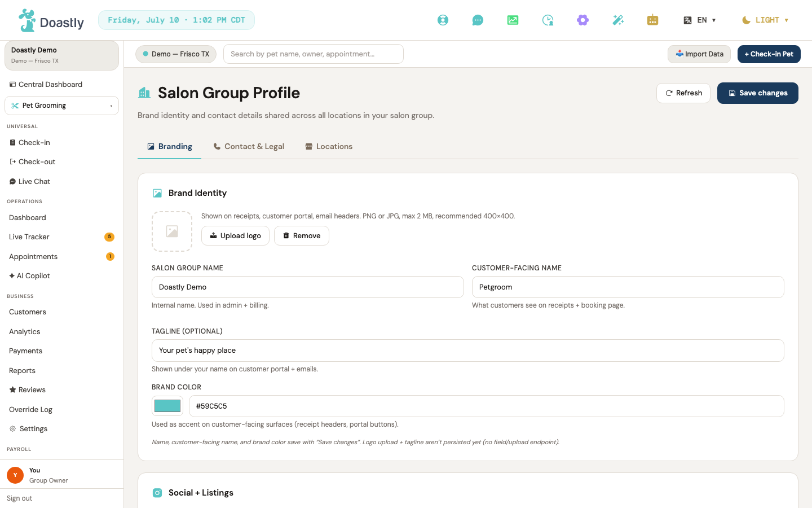Click the Check-in Pet button
The width and height of the screenshot is (812, 508).
pos(769,54)
